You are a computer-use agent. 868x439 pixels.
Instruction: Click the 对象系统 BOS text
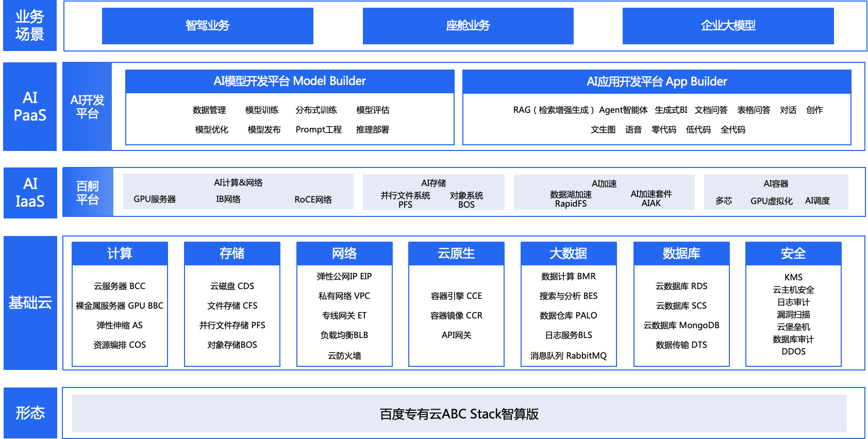466,200
